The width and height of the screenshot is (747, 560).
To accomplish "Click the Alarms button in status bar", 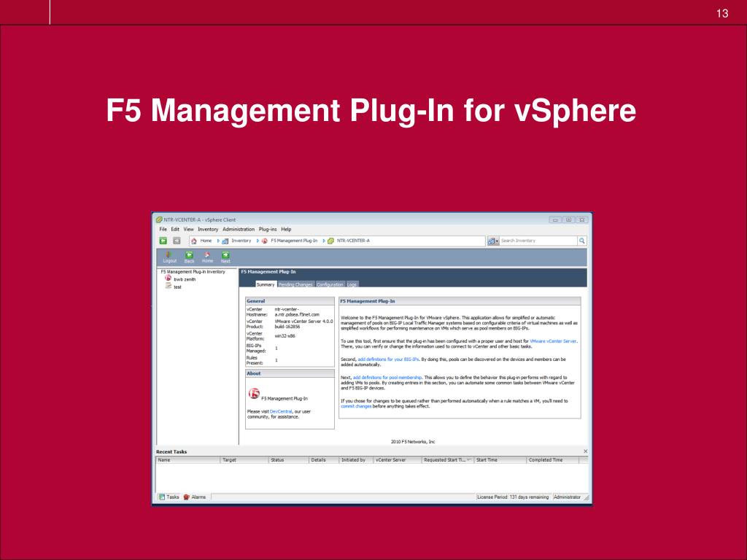I will [194, 497].
